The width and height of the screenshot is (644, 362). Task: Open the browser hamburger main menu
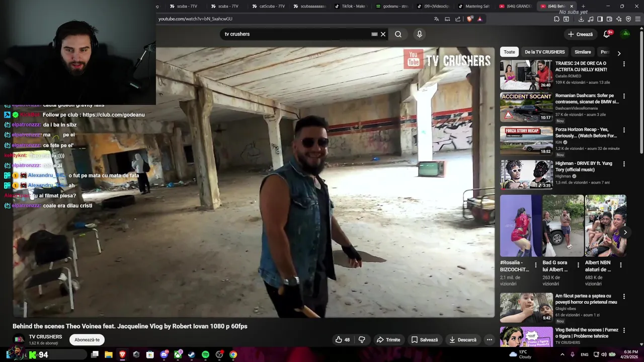click(x=638, y=19)
